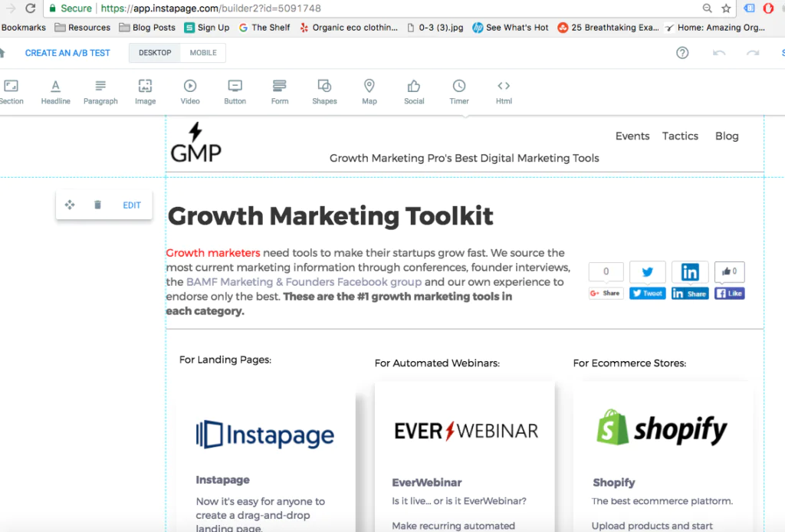
Task: Delete the selected element with trash icon
Action: pyautogui.click(x=97, y=205)
